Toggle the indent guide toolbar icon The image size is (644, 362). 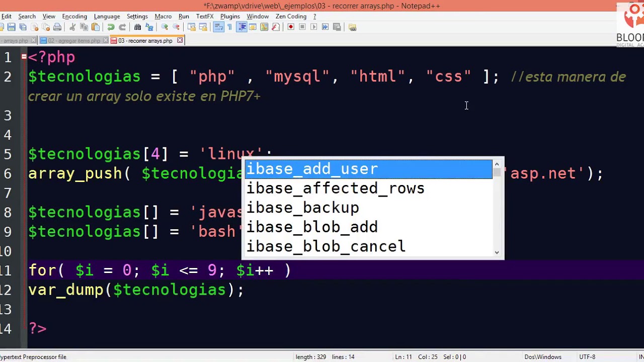pos(242,27)
